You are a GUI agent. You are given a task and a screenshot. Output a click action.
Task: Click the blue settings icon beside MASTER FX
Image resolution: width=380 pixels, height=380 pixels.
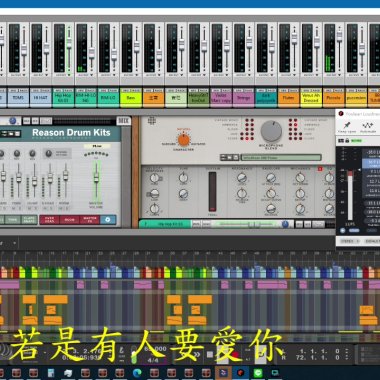pos(108,220)
